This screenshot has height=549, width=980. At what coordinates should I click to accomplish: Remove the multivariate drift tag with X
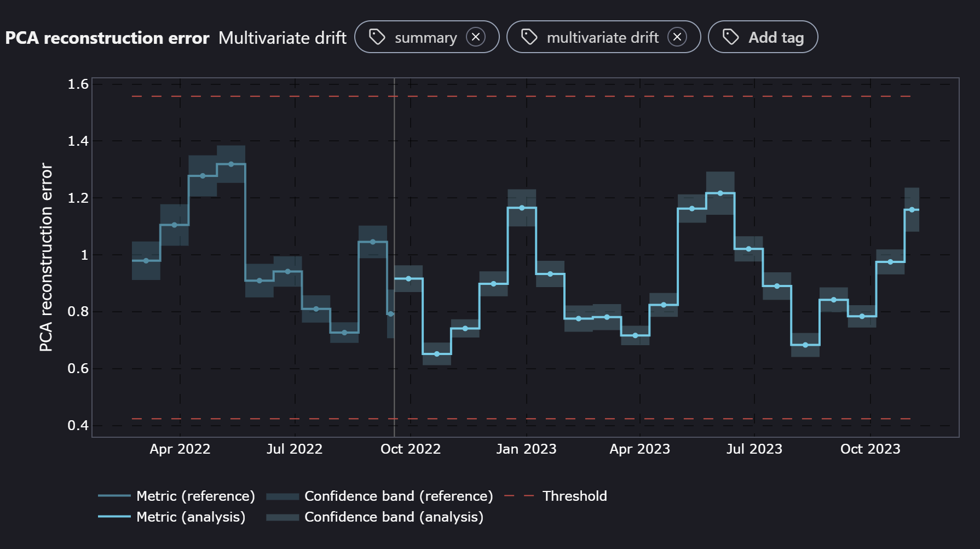pyautogui.click(x=677, y=37)
